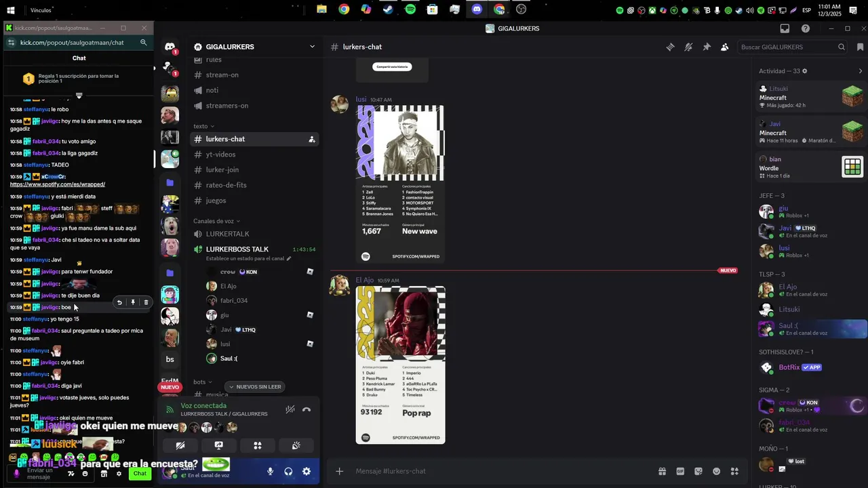
Task: Open the Threads icon in channel header
Action: [670, 47]
